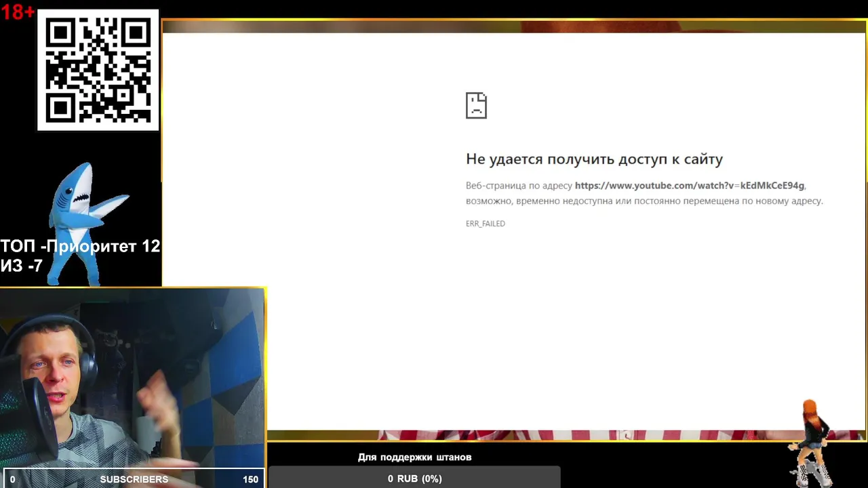Click the "возможно, временно недоступна" message line
Screen dimensions: 868x488
click(644, 201)
